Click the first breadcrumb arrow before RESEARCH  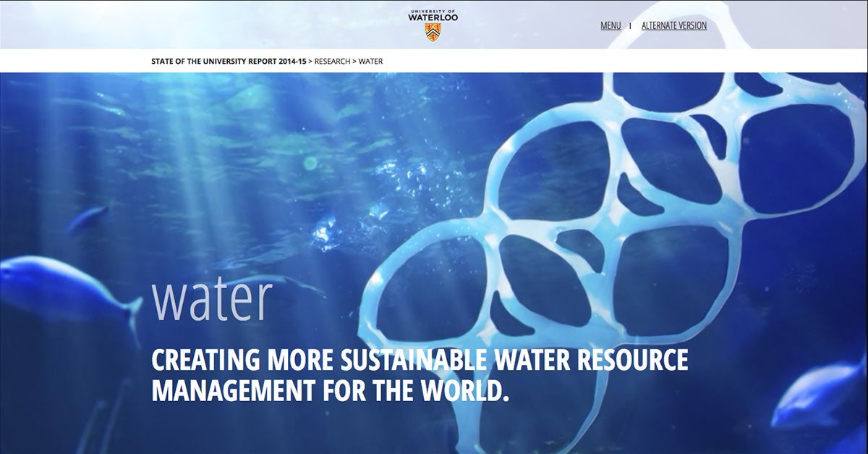coord(310,61)
